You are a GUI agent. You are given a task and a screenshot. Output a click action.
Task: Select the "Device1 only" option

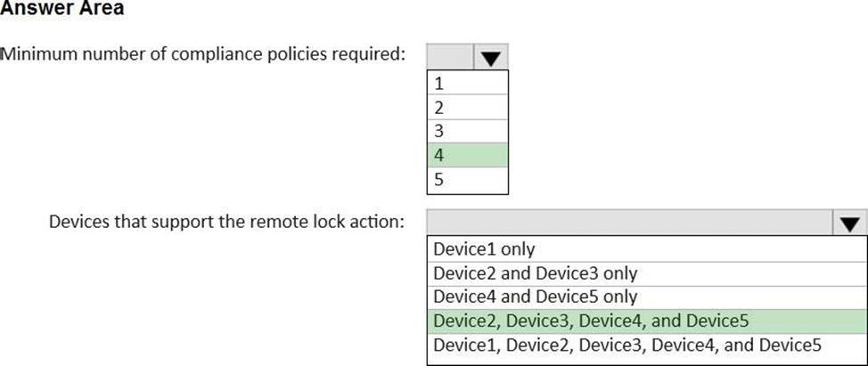pyautogui.click(x=646, y=248)
